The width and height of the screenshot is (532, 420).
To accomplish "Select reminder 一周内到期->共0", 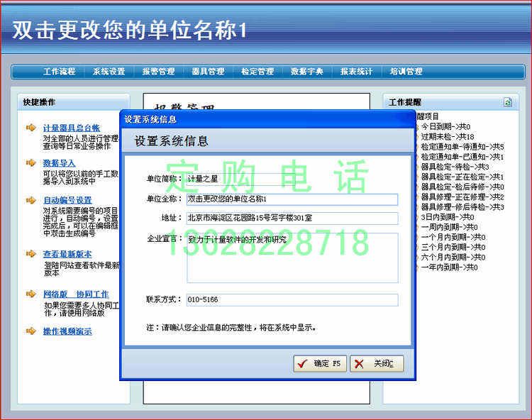I will (x=449, y=227).
